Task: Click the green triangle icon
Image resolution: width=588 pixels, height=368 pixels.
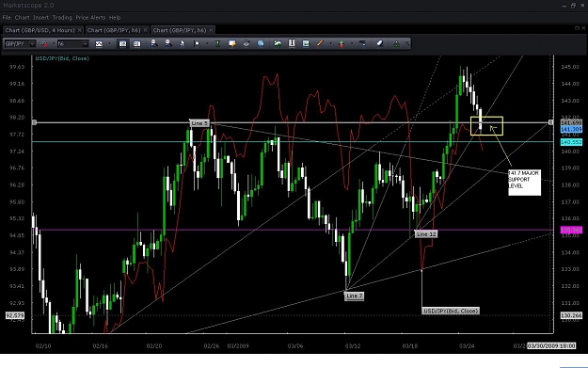Action: [x=396, y=44]
